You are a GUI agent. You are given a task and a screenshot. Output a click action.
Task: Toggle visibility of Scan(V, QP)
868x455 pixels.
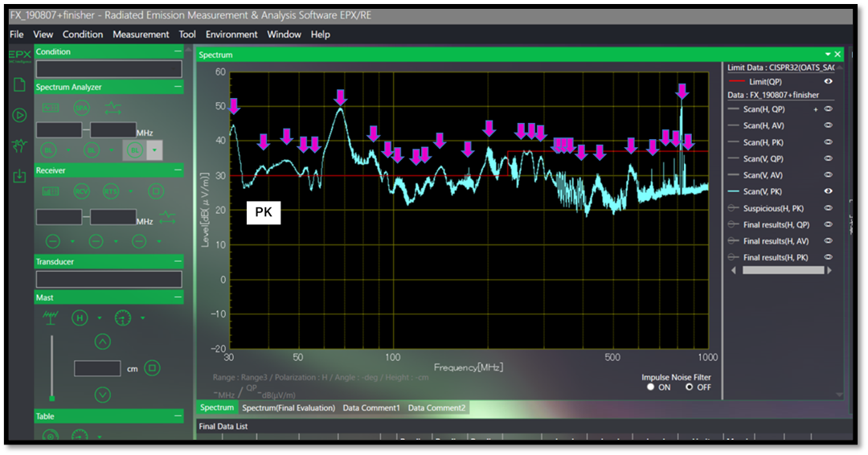point(828,158)
